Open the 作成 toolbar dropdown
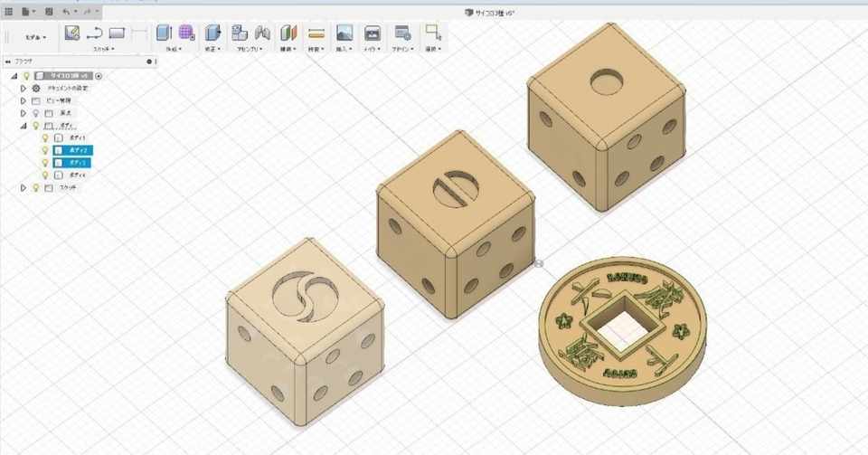868x455 pixels. point(174,49)
